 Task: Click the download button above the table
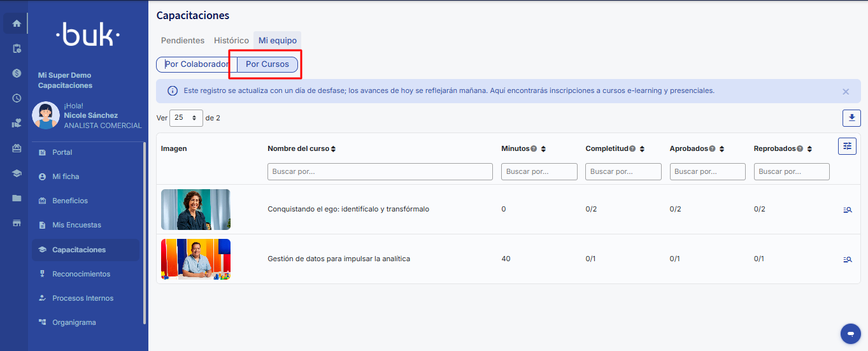[851, 118]
